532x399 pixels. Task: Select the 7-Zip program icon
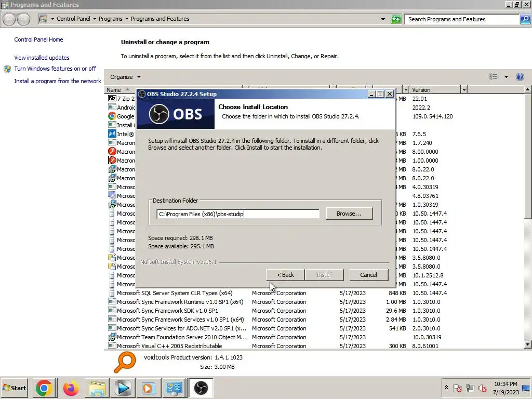[112, 98]
